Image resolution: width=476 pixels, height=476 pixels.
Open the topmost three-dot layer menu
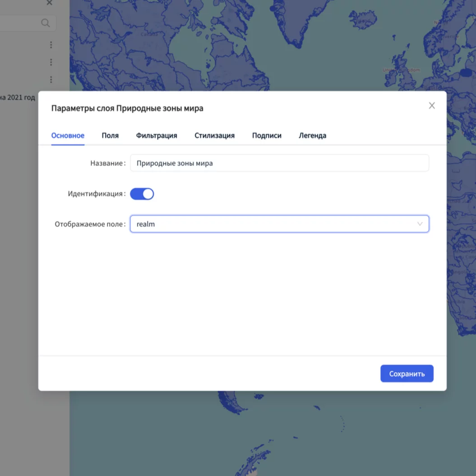tap(51, 45)
